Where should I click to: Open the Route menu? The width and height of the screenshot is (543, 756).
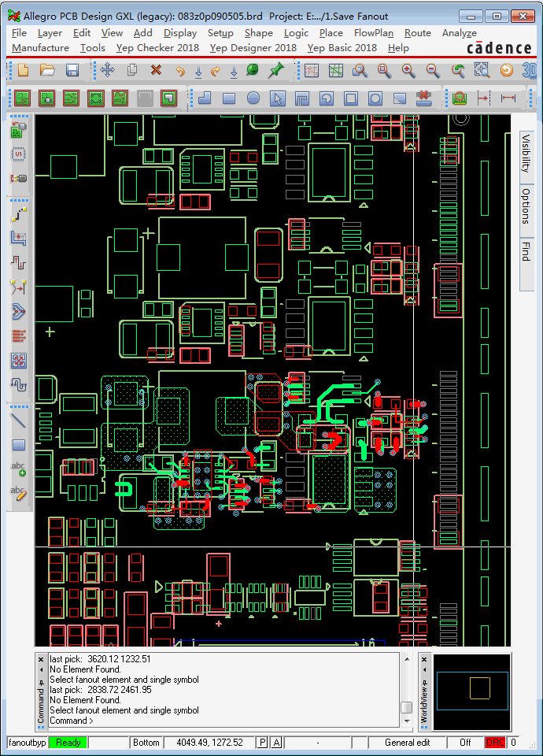[x=418, y=33]
